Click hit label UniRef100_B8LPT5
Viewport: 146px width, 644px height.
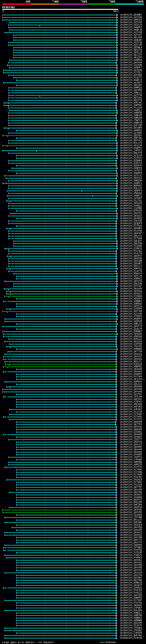tap(131, 153)
